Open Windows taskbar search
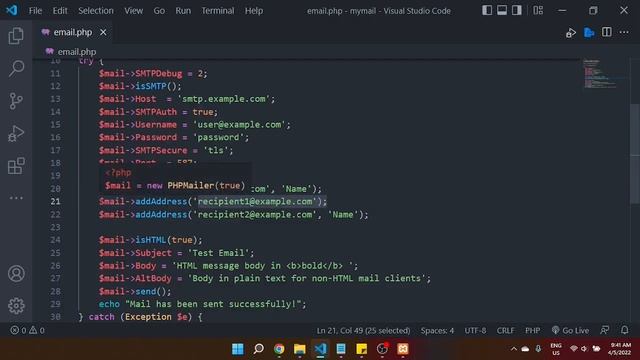 coord(258,349)
